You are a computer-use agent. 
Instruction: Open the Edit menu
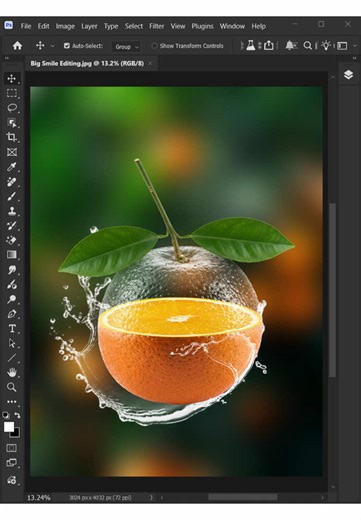coord(43,26)
